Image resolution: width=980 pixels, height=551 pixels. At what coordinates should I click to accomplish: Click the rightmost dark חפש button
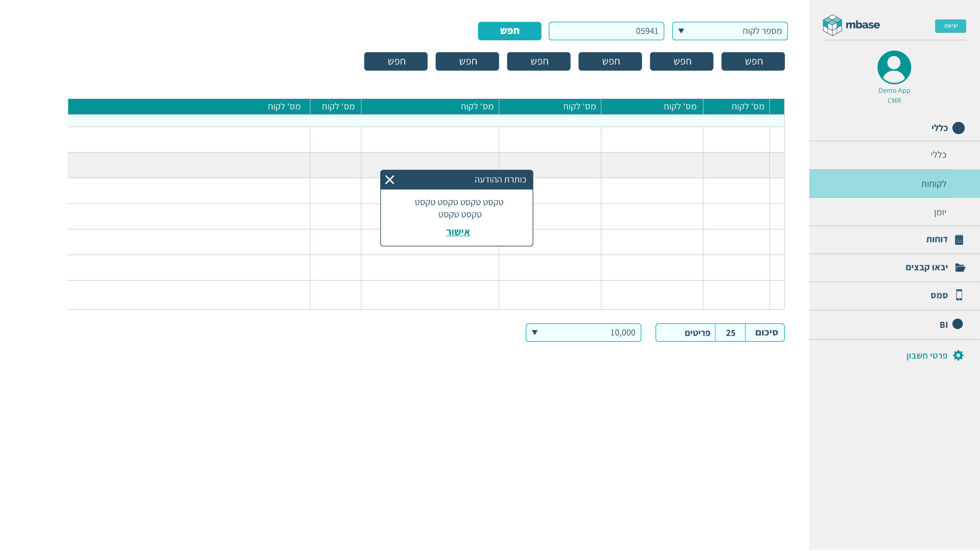coord(752,61)
